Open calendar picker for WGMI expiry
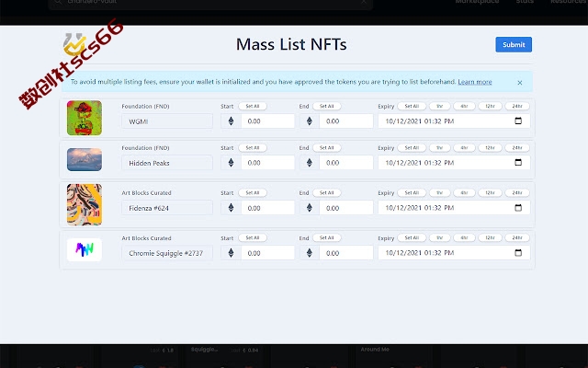Image resolution: width=588 pixels, height=368 pixels. 518,121
